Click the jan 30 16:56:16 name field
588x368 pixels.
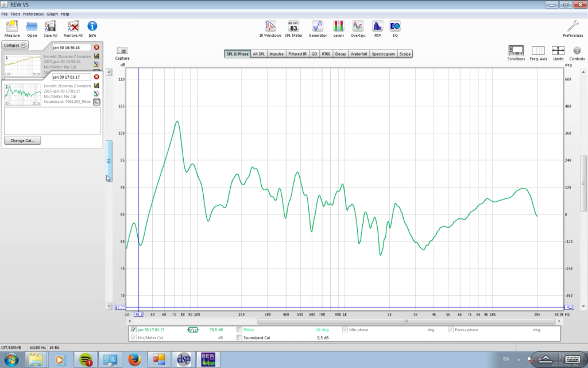71,47
